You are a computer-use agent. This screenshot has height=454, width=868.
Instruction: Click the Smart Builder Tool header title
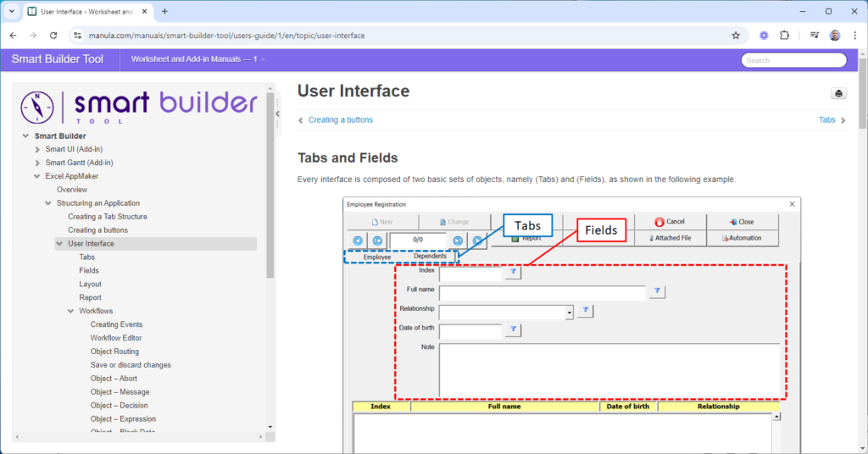click(x=58, y=59)
